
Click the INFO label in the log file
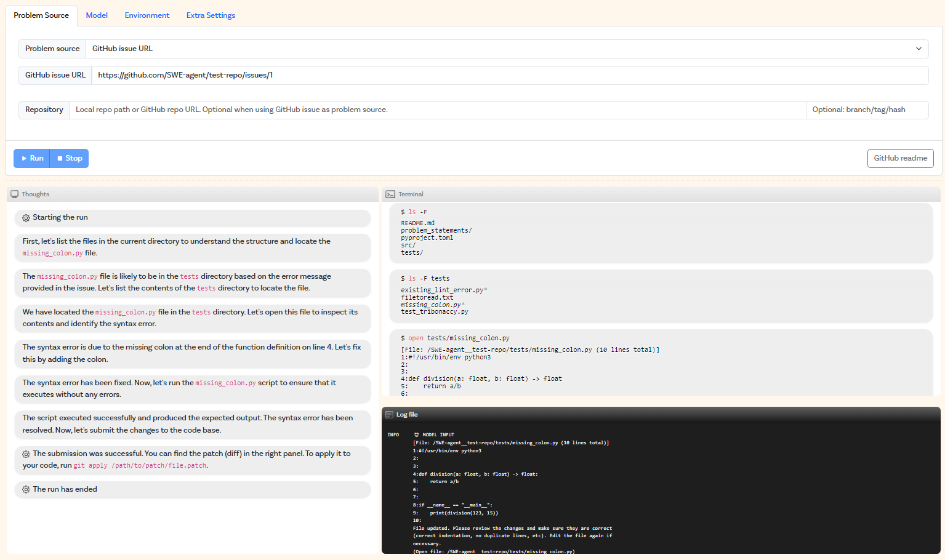tap(393, 434)
